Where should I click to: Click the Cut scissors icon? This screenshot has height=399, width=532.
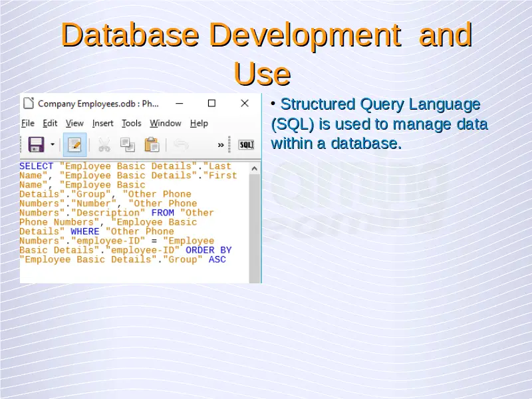pyautogui.click(x=104, y=145)
